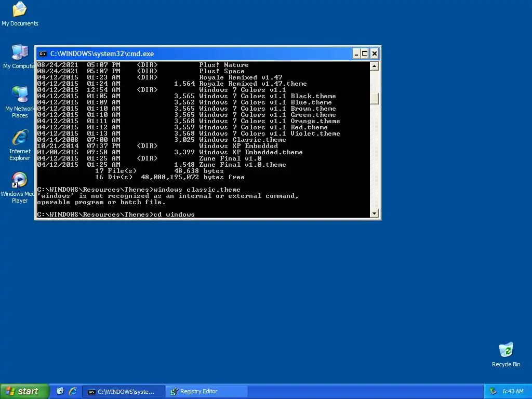
Task: Click 'Windows 7 Colors v1.1 Black.theme' line
Action: [187, 96]
